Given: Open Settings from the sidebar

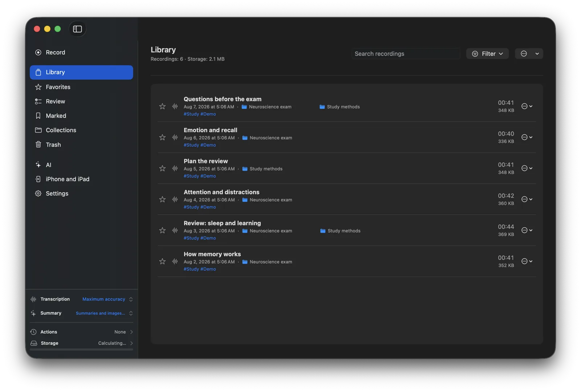Looking at the screenshot, I should click(81, 194).
